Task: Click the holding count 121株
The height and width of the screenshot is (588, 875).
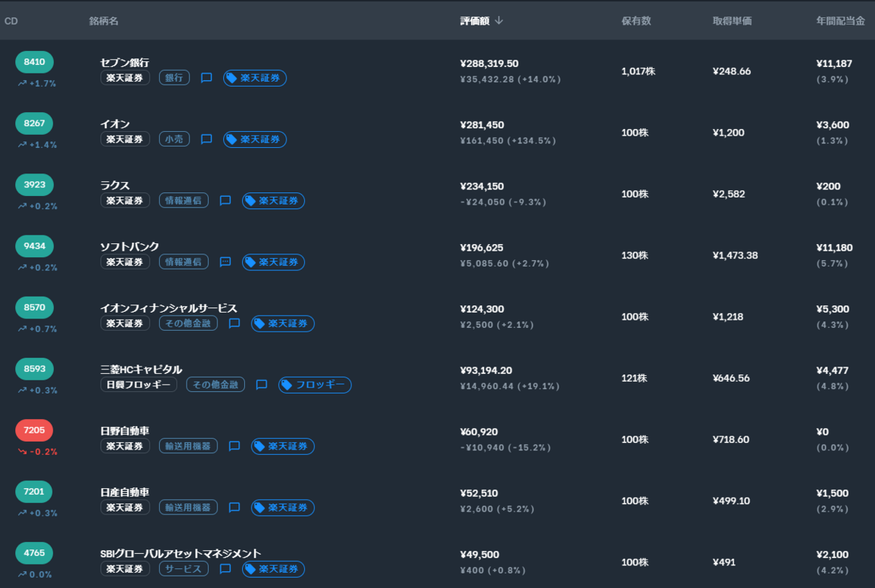Action: coord(634,378)
